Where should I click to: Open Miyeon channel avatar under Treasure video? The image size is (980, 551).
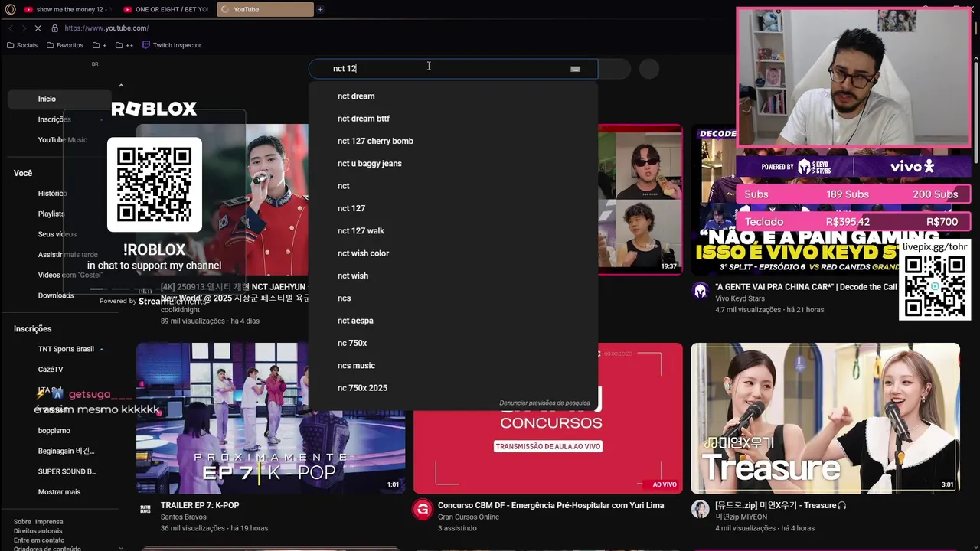pos(701,509)
